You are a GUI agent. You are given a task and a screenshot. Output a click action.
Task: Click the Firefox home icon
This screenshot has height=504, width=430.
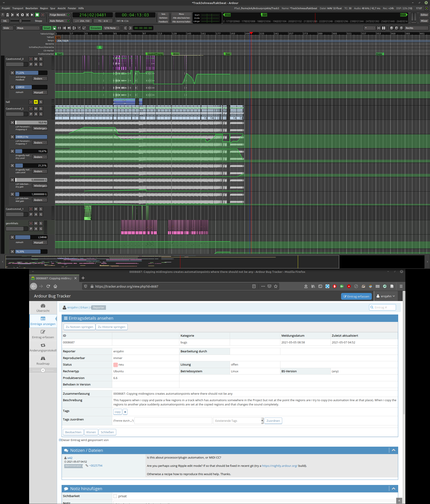pyautogui.click(x=55, y=286)
